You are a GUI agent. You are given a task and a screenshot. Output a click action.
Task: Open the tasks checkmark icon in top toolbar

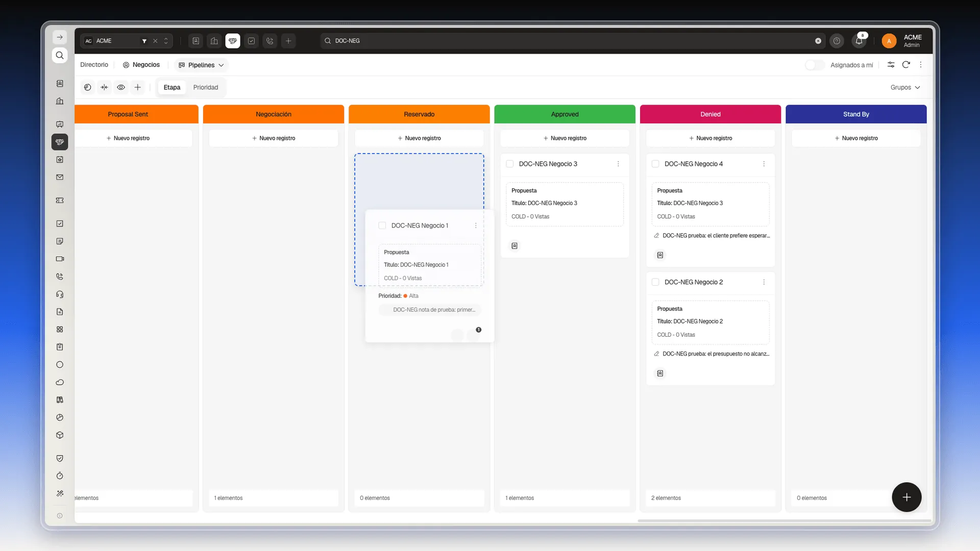point(251,41)
